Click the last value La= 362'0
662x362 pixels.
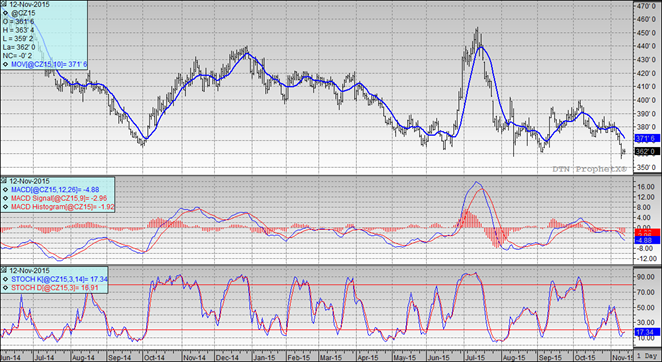tap(19, 47)
